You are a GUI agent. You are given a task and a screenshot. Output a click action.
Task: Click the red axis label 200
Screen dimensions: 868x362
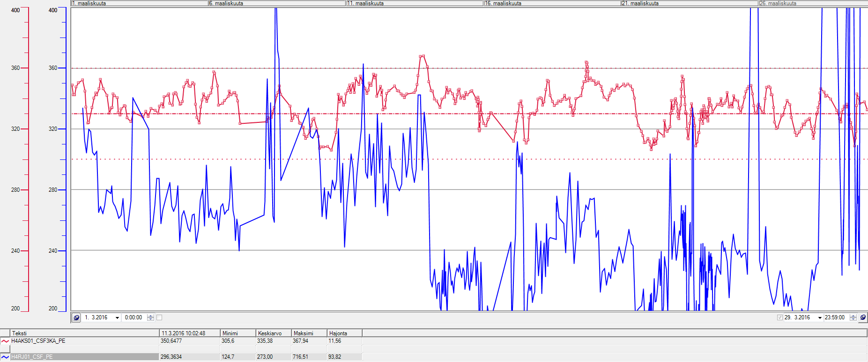[x=15, y=309]
